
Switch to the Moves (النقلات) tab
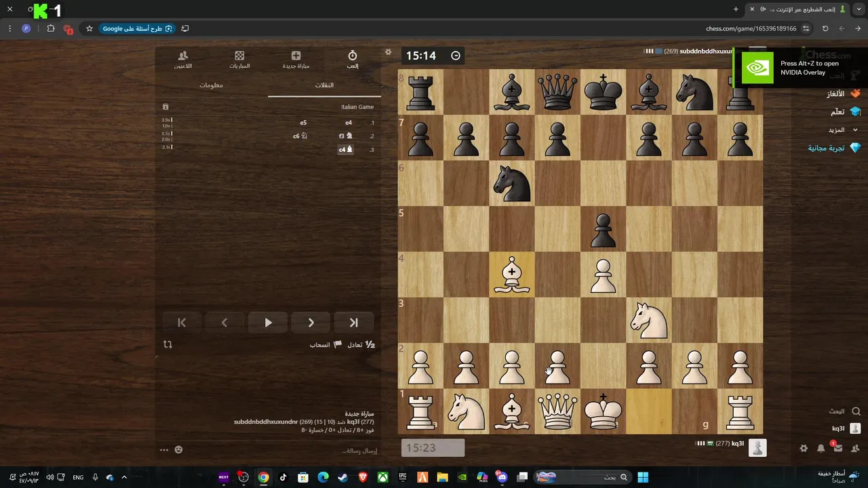click(324, 85)
